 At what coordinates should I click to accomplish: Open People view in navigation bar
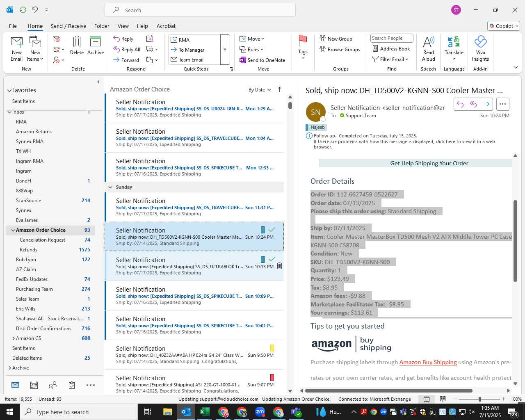[52, 385]
